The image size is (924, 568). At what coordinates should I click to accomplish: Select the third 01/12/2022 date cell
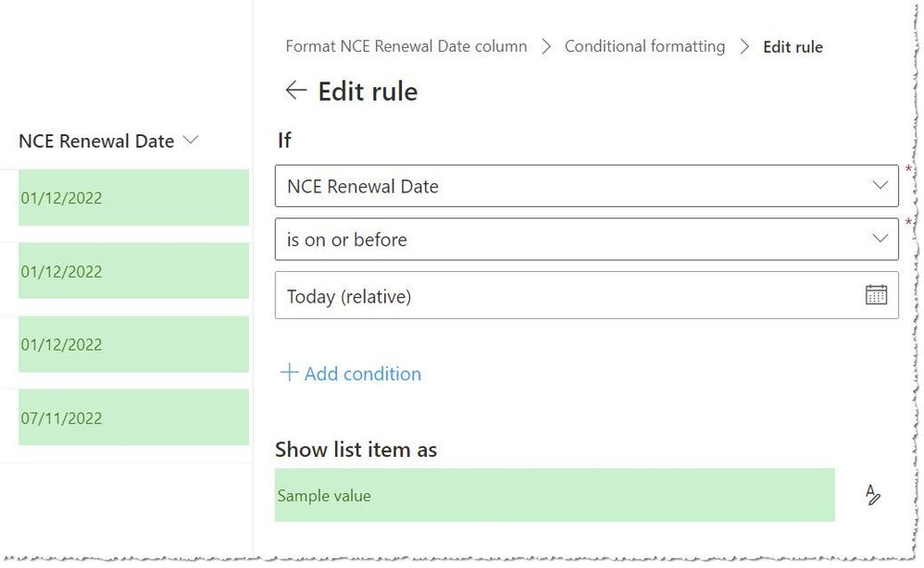[133, 344]
